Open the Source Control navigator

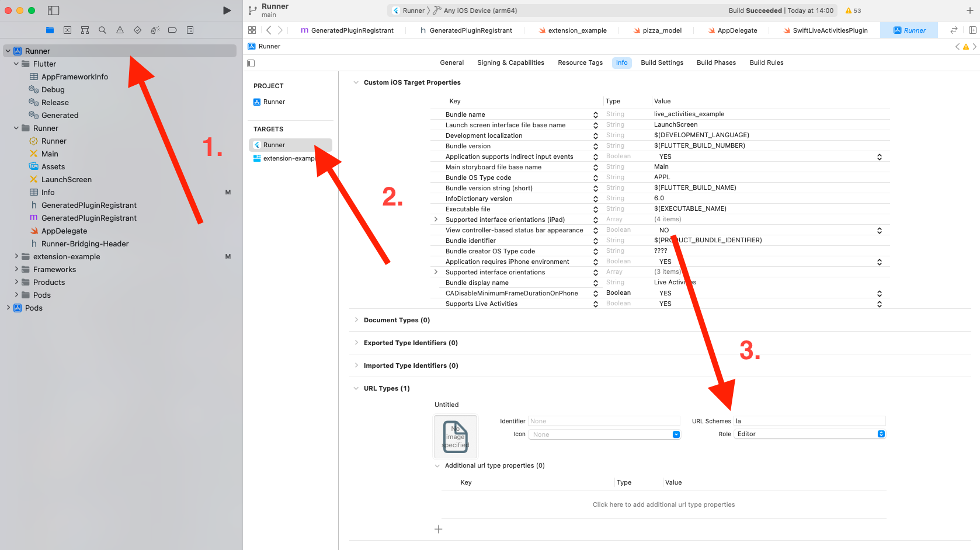click(x=67, y=30)
